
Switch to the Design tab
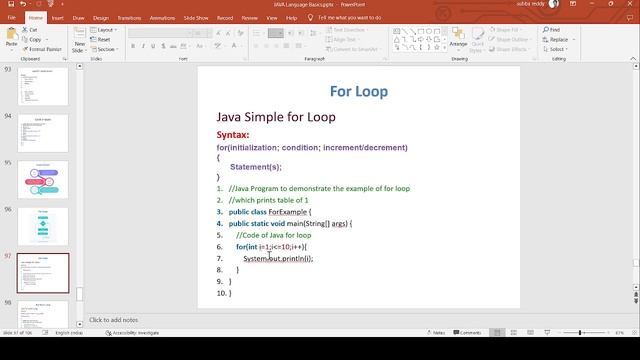pos(100,18)
